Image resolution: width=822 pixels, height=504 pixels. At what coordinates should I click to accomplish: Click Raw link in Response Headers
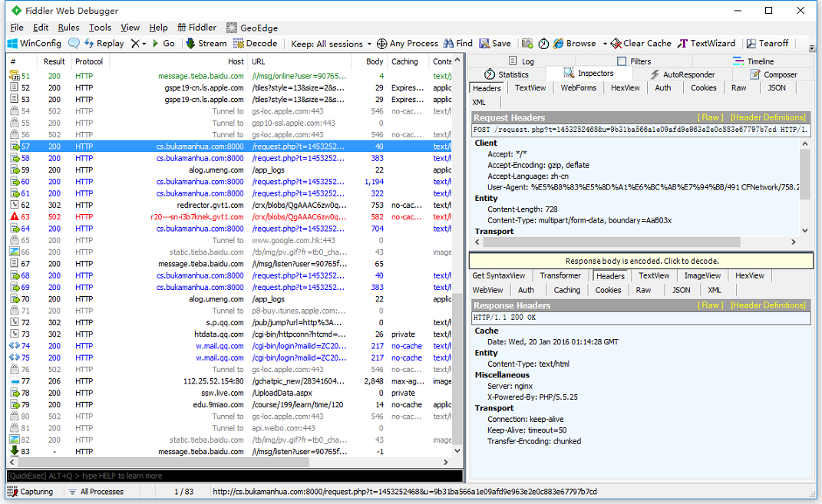[711, 305]
